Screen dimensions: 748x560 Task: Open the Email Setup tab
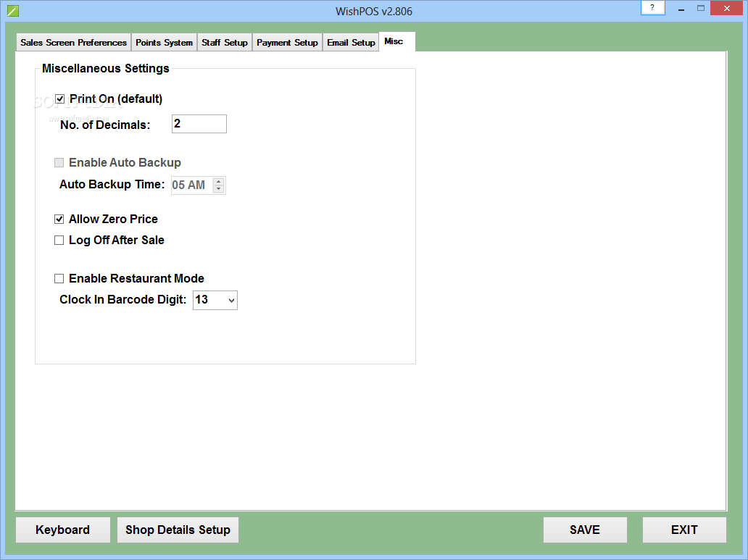tap(351, 43)
